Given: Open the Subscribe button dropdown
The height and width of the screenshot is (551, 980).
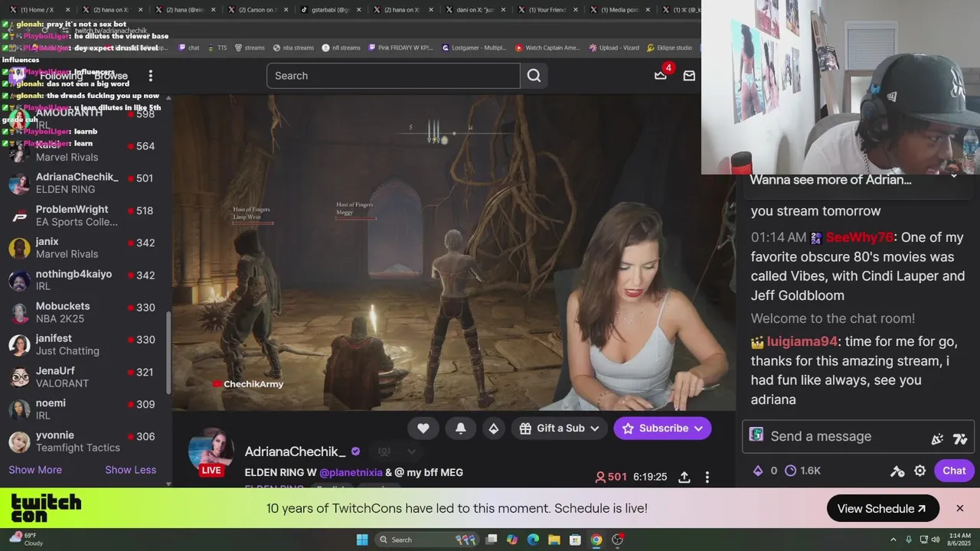Looking at the screenshot, I should pos(662,429).
